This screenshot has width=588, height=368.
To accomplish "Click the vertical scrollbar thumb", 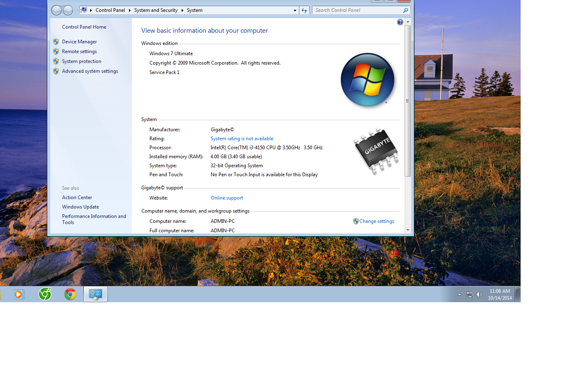I will 408,101.
